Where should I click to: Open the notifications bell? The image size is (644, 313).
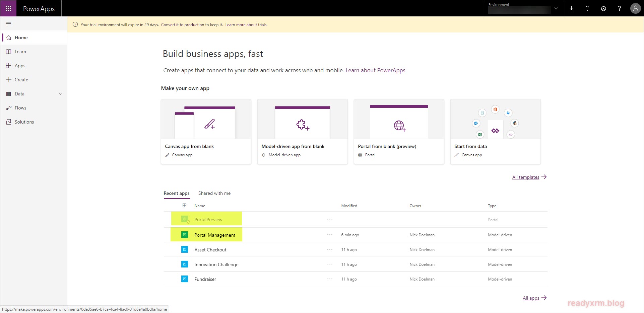587,9
